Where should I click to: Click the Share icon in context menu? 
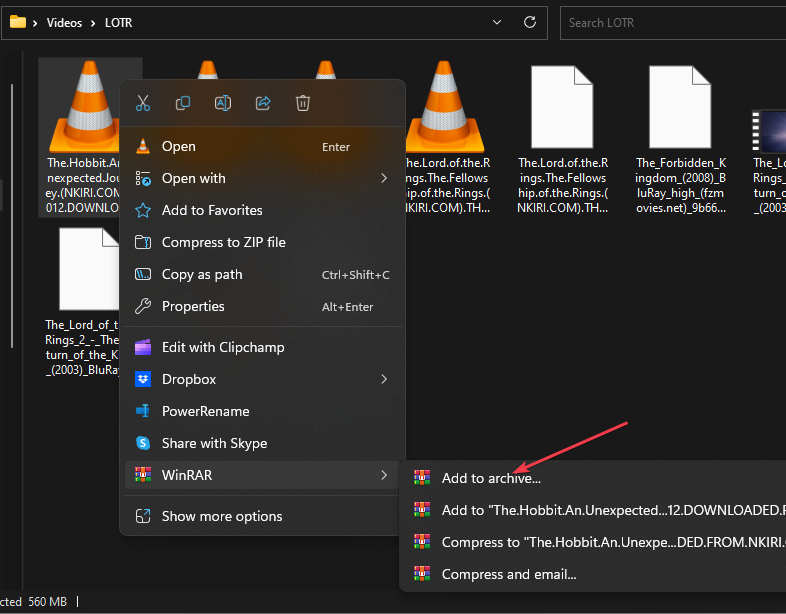(x=263, y=103)
